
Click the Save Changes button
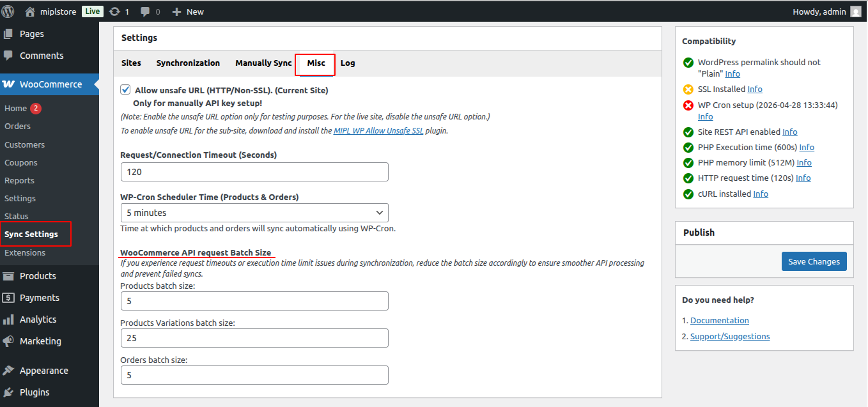tap(814, 261)
